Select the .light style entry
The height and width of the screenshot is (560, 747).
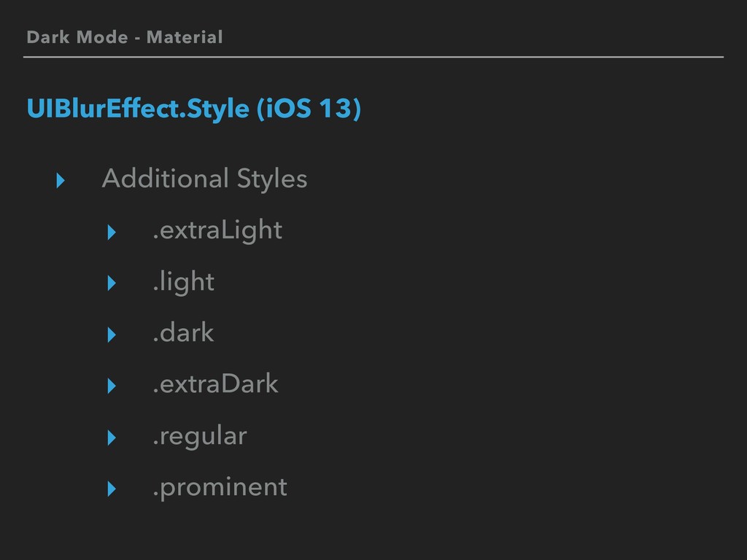click(x=183, y=282)
